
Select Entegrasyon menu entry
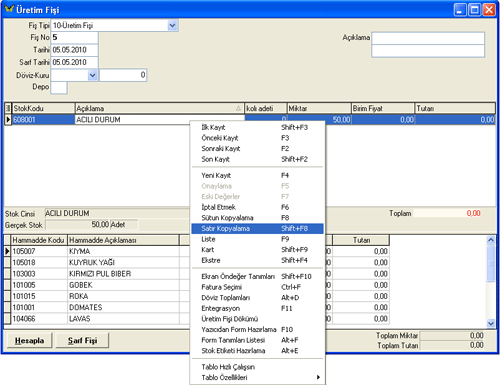(257, 308)
